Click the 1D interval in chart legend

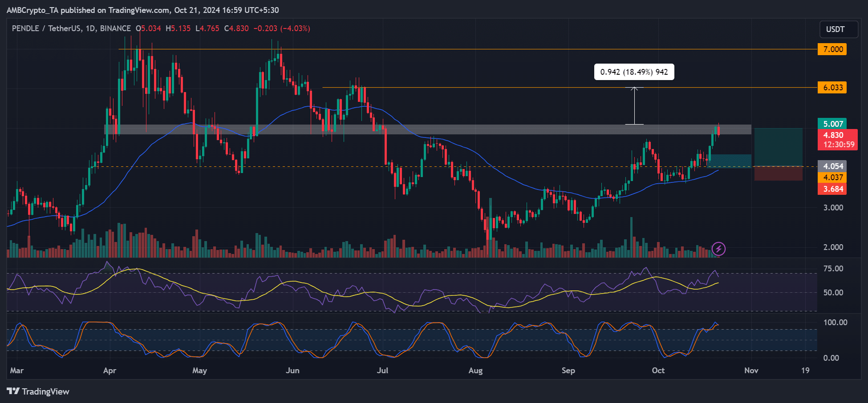pos(90,28)
